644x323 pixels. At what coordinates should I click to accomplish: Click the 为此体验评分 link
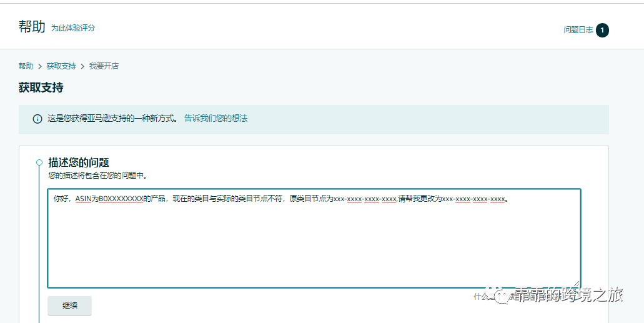[72, 28]
